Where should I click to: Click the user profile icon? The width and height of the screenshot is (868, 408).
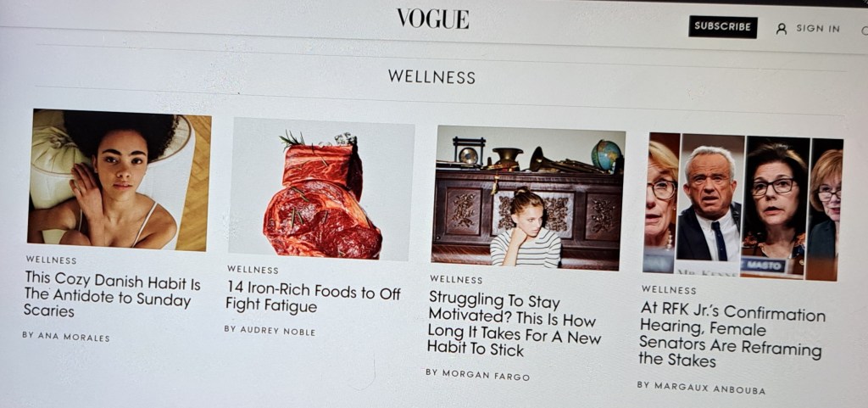pos(781,29)
